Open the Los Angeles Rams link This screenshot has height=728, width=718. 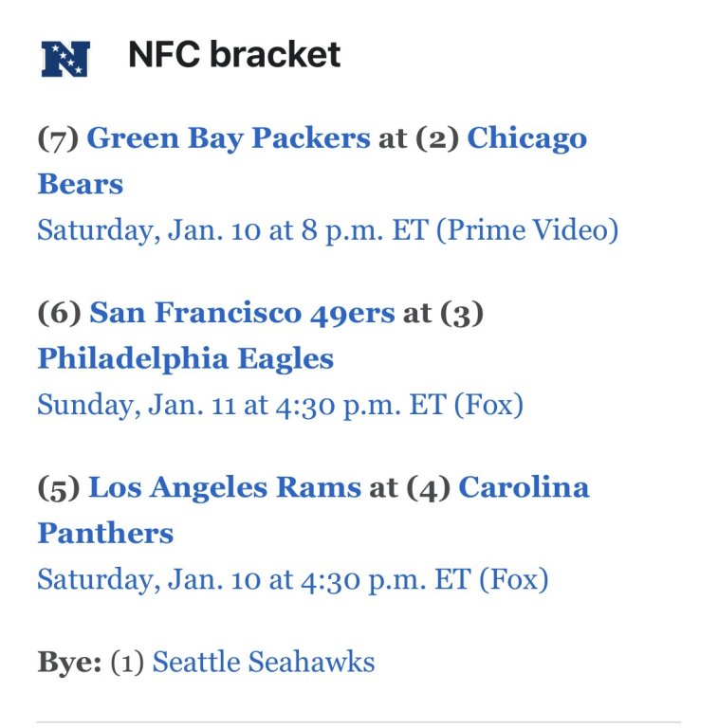click(x=225, y=487)
